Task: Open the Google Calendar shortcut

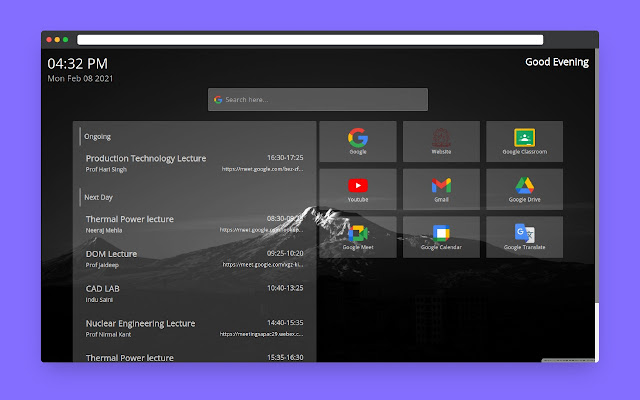Action: pyautogui.click(x=441, y=237)
